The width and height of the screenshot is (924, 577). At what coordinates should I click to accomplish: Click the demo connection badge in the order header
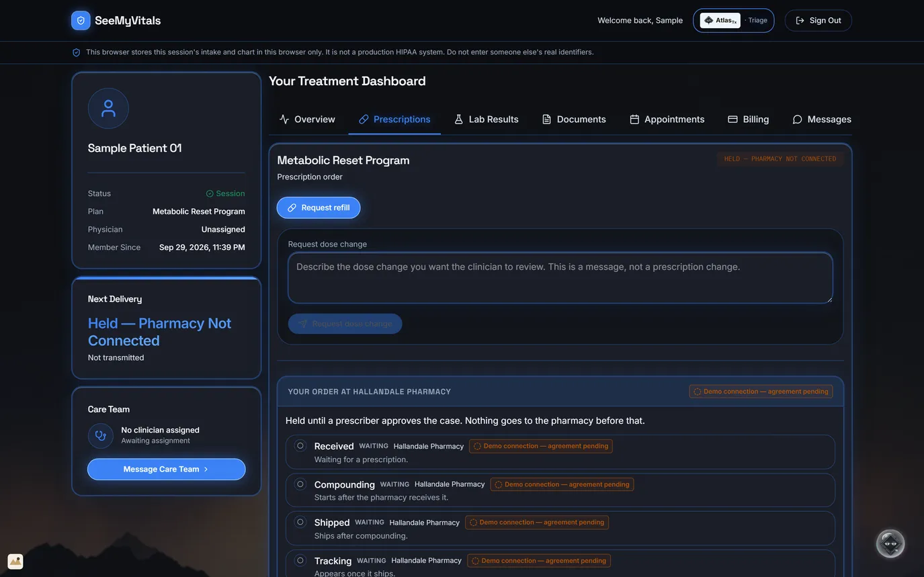761,392
